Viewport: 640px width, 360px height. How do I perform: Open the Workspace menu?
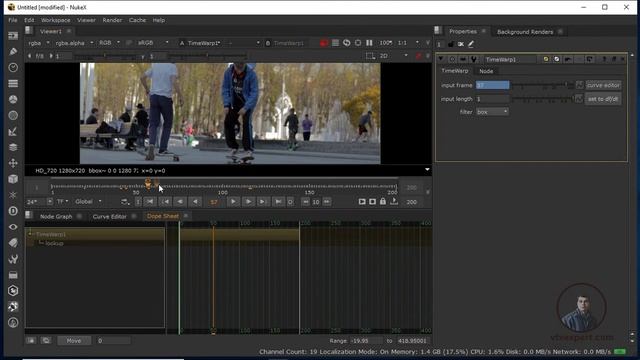[x=56, y=20]
